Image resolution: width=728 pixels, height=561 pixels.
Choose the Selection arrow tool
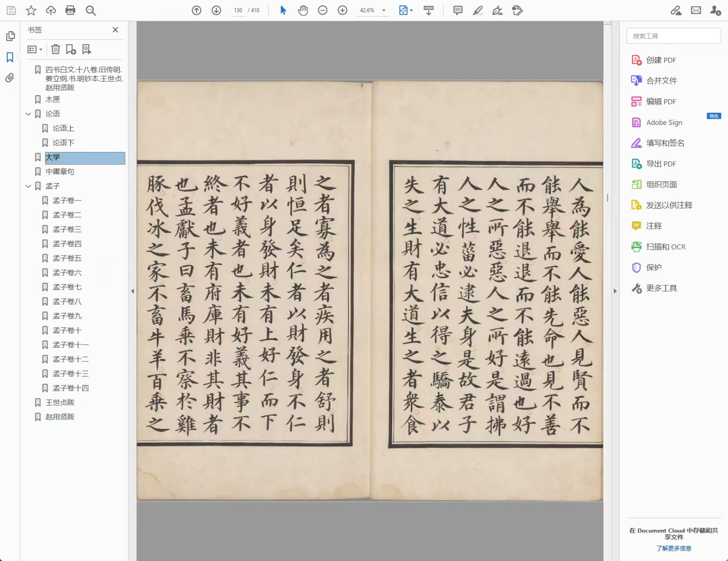tap(283, 10)
